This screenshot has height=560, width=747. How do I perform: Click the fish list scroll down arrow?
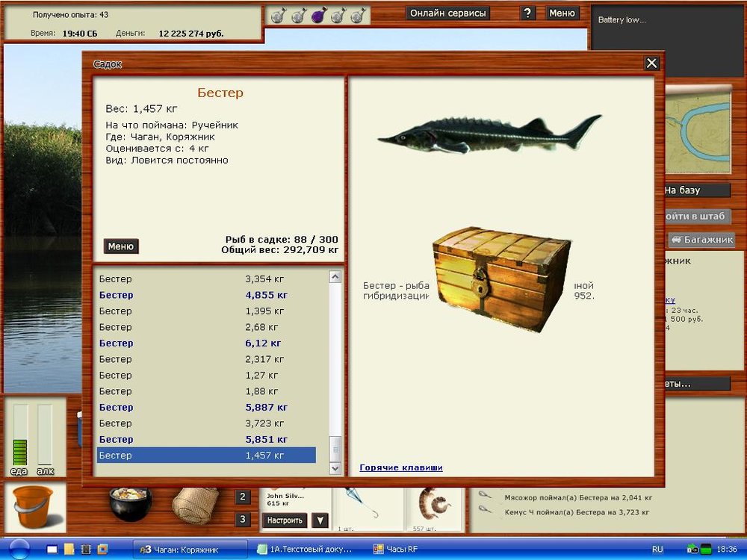[x=335, y=468]
